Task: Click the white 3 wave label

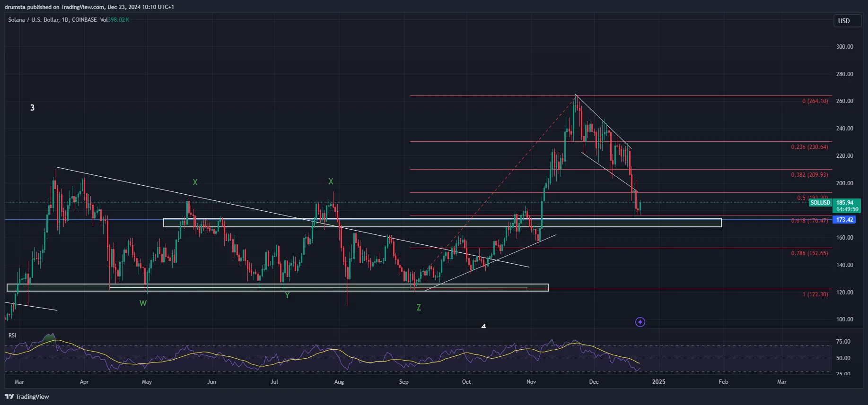Action: point(32,108)
